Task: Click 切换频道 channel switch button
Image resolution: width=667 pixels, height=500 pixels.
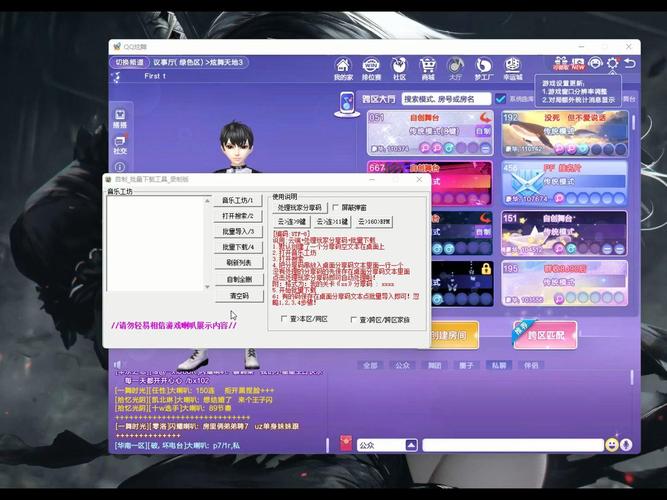Action: coord(130,62)
